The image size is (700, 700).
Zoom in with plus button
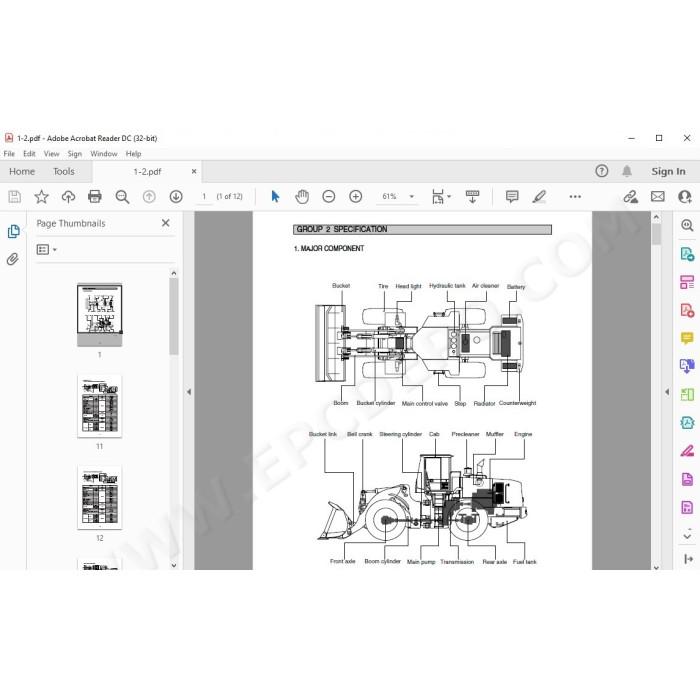pyautogui.click(x=355, y=196)
